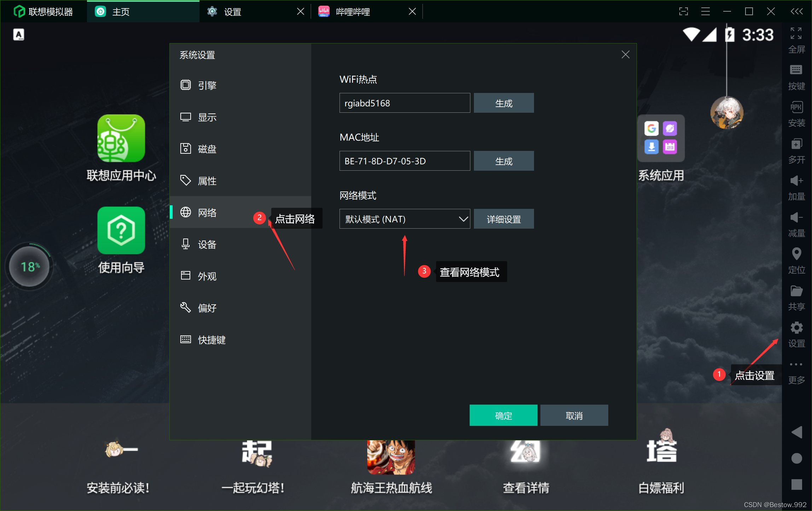Screen dimensions: 812x511
Task: Tap the Android recents square button
Action: (796, 484)
